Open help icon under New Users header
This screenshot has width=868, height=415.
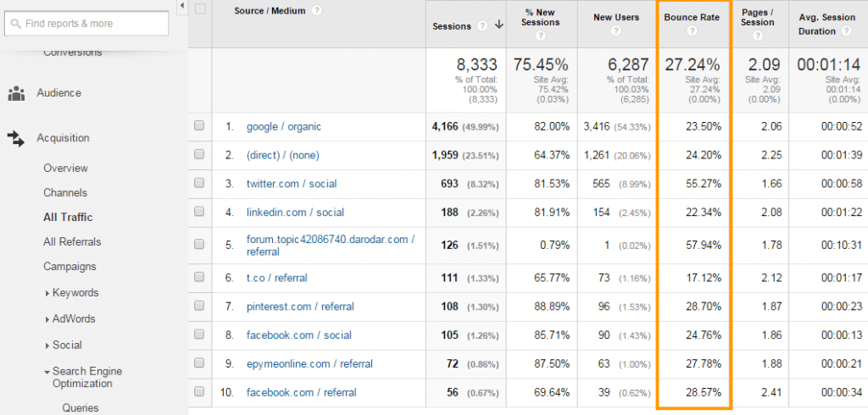click(616, 31)
